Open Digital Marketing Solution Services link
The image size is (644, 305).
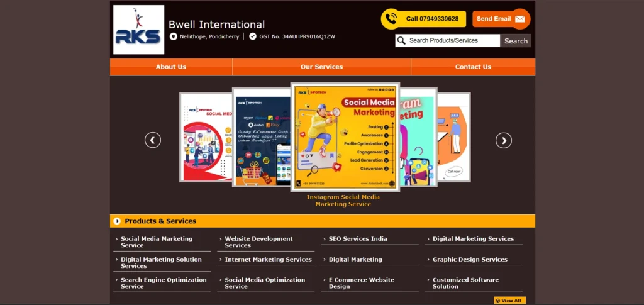pyautogui.click(x=161, y=263)
